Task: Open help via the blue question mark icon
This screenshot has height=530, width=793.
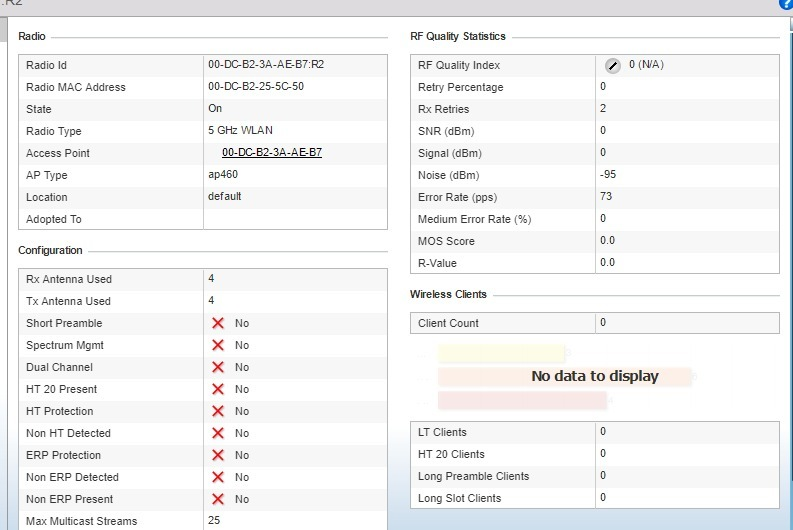Action: point(786,5)
